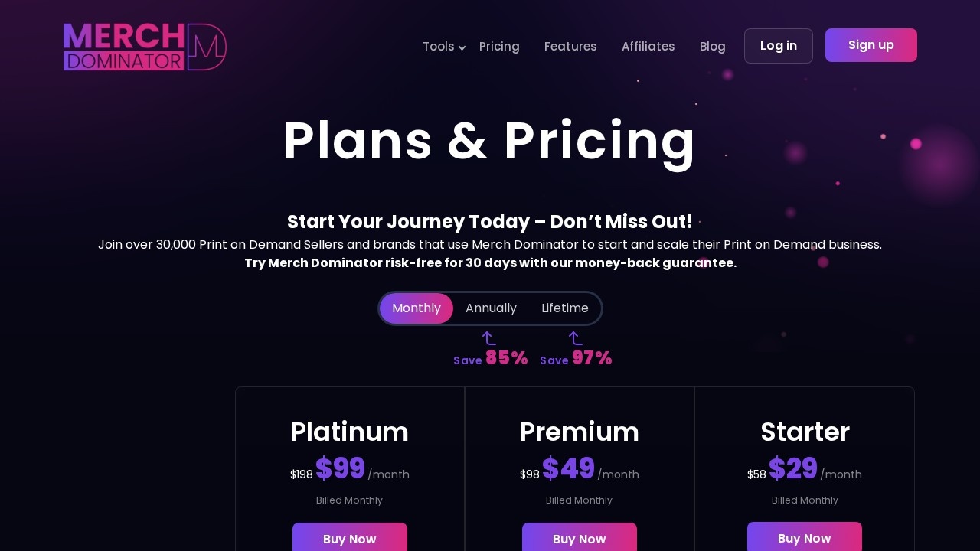This screenshot has height=551, width=980.
Task: Click the Premium $49 price
Action: pos(568,468)
